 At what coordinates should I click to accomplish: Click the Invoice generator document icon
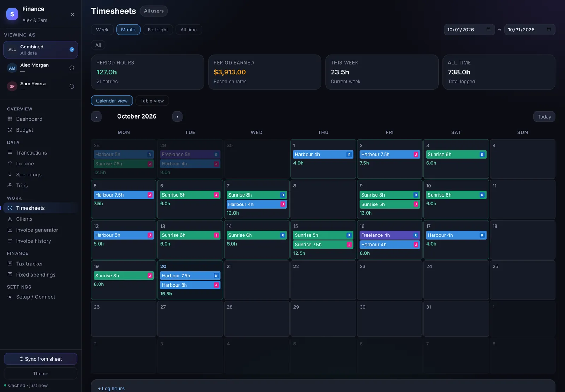[10, 230]
